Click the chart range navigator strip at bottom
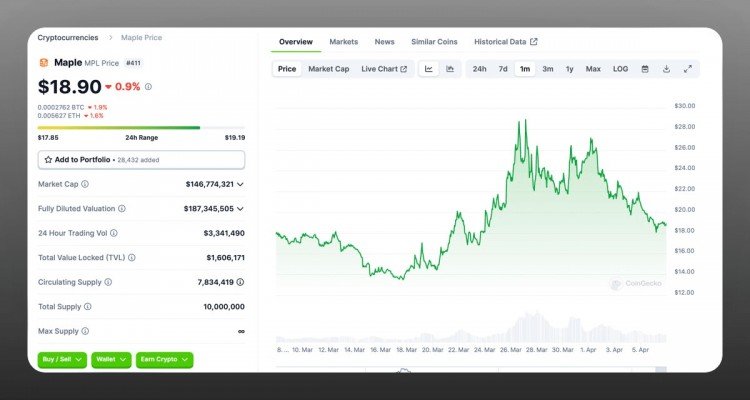 pos(471,370)
